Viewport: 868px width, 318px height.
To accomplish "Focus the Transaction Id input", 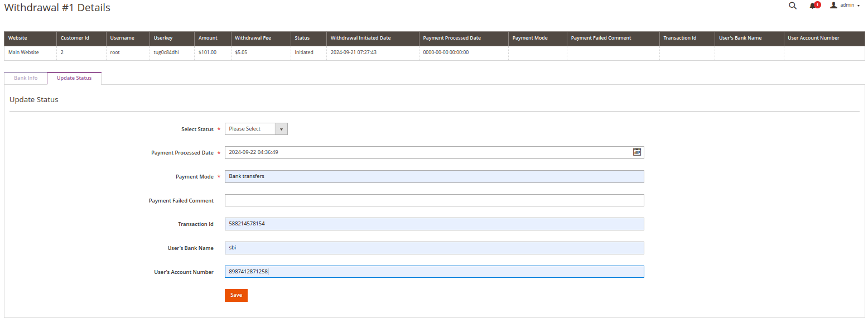I will click(434, 224).
